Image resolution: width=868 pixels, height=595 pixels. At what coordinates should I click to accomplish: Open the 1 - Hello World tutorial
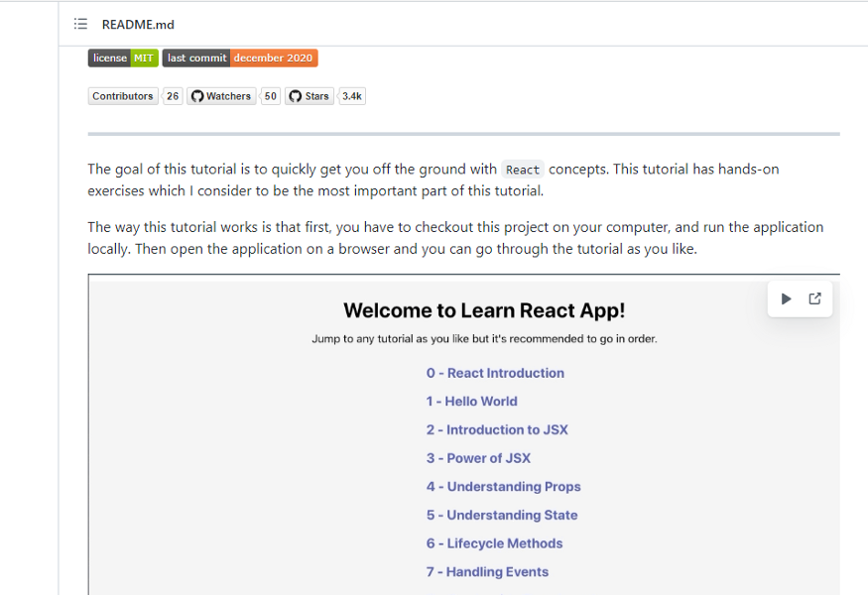coord(472,402)
